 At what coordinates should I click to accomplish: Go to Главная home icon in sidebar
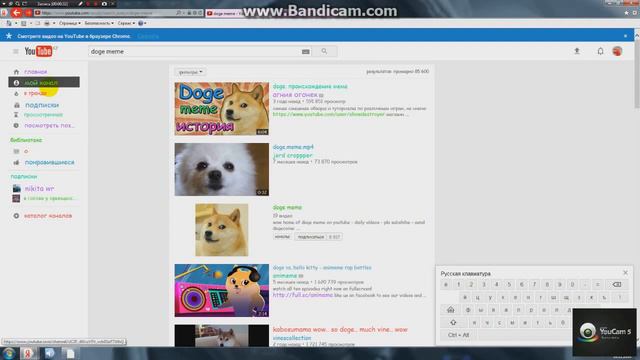16,72
